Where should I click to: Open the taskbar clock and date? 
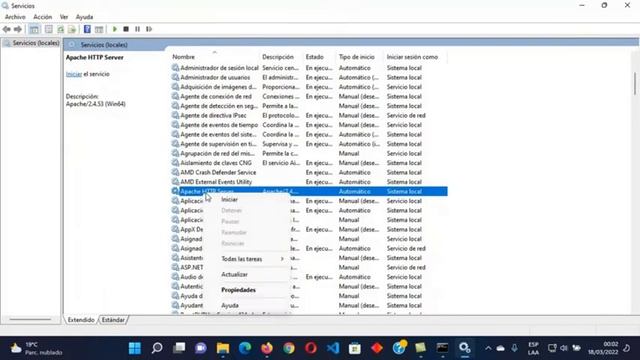pos(603,348)
